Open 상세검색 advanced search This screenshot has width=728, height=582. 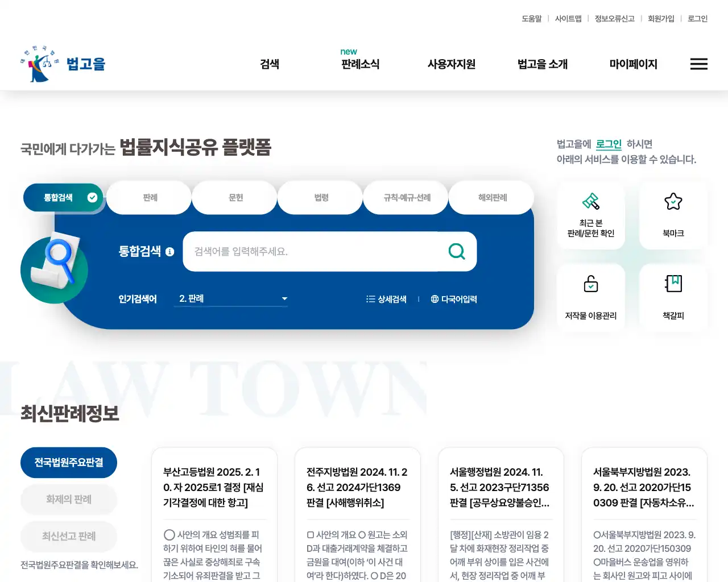(386, 299)
